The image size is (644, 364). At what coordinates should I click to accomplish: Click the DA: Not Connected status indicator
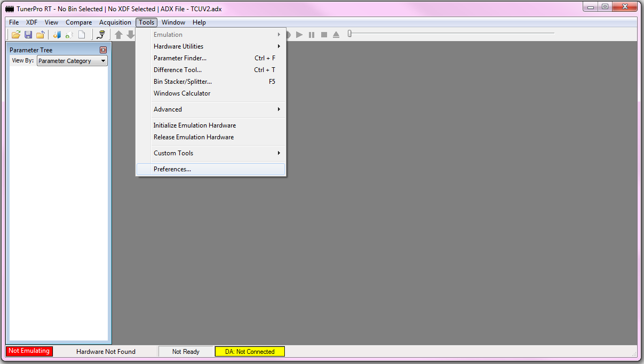pos(250,352)
